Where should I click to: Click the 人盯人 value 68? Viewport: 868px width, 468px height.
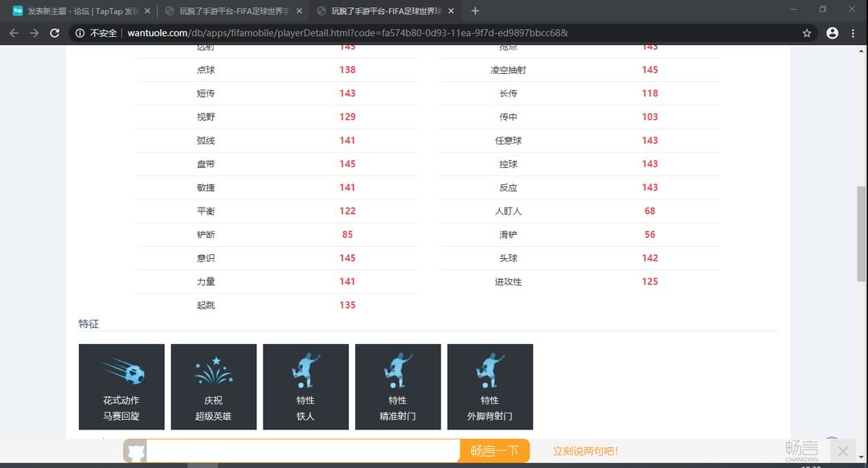point(650,211)
